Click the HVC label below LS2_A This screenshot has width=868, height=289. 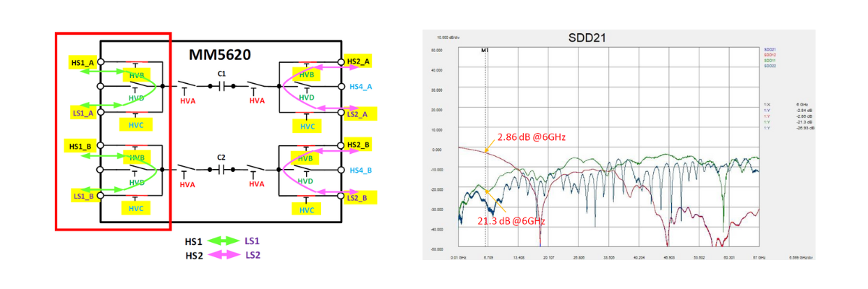pyautogui.click(x=308, y=126)
